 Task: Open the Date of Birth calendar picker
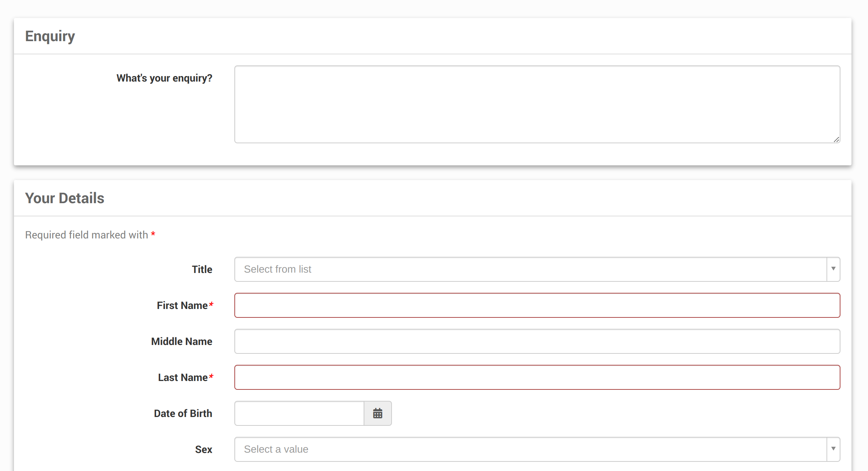(x=377, y=413)
